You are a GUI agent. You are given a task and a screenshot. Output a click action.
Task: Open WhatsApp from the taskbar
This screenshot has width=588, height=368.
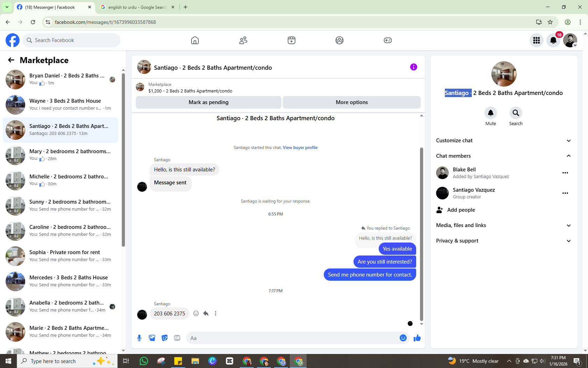143,361
